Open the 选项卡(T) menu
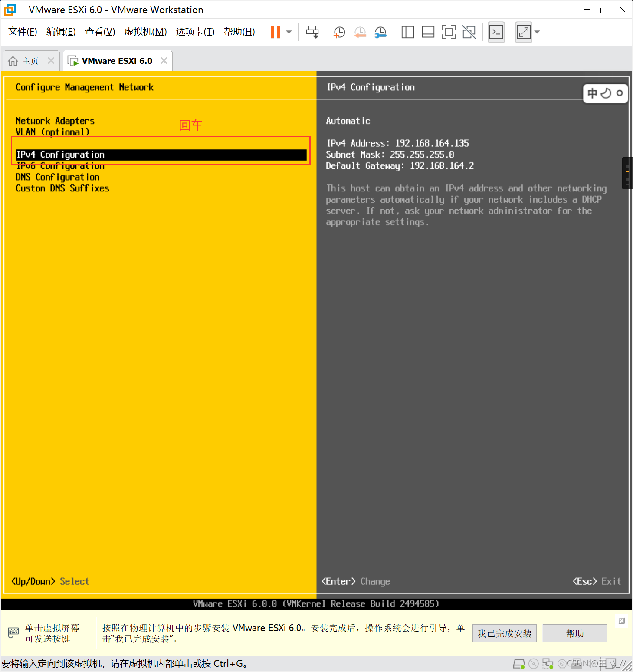 195,32
